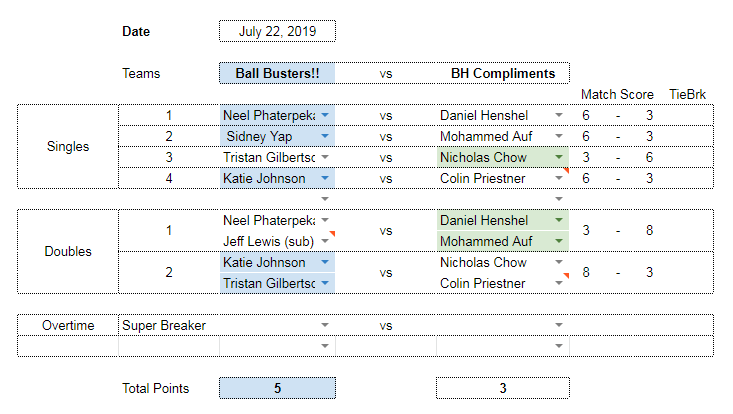The width and height of the screenshot is (733, 414).
Task: Click the July 22, 2019 date field
Action: click(x=277, y=31)
